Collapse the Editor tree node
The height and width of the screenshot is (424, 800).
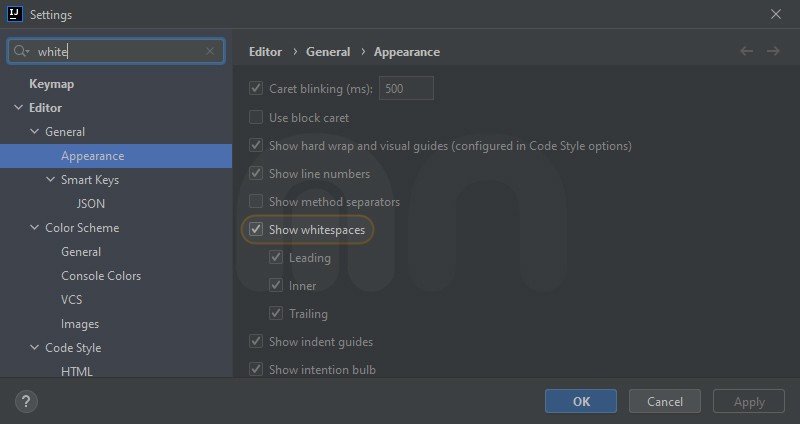pos(18,108)
